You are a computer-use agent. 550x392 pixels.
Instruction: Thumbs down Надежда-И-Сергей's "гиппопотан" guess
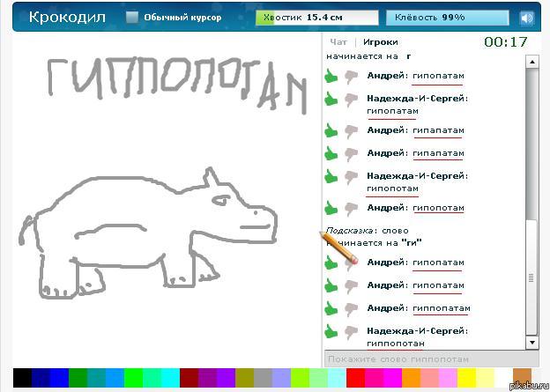351,332
